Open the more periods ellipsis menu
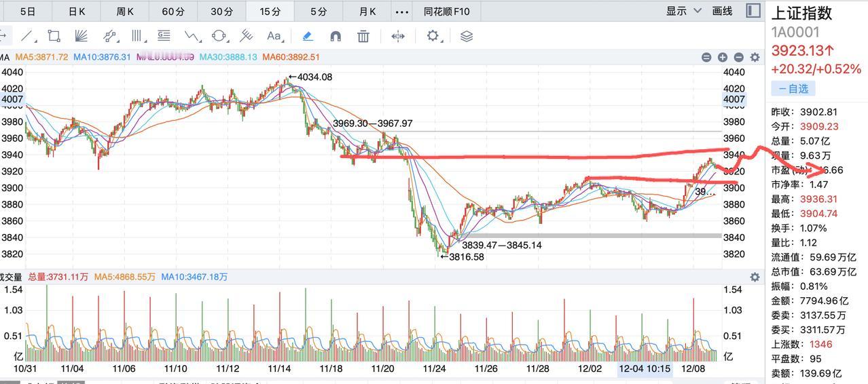This screenshot has height=384, width=868. click(x=402, y=11)
